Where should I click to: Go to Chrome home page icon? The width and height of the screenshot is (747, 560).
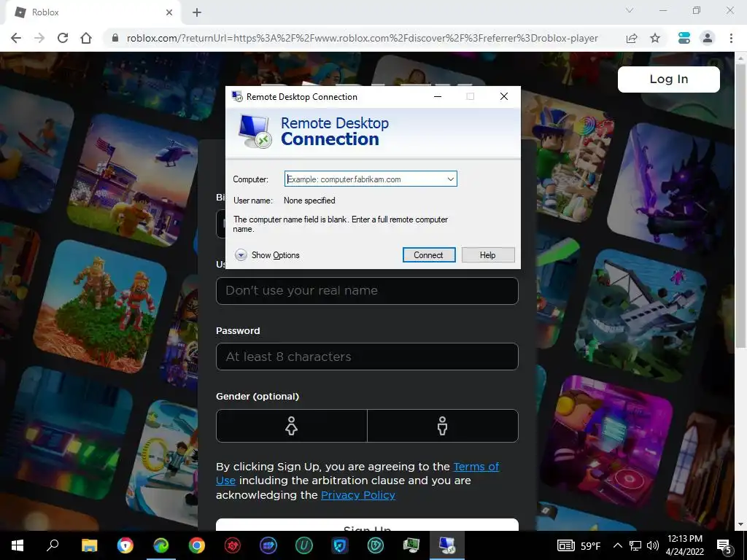click(86, 38)
